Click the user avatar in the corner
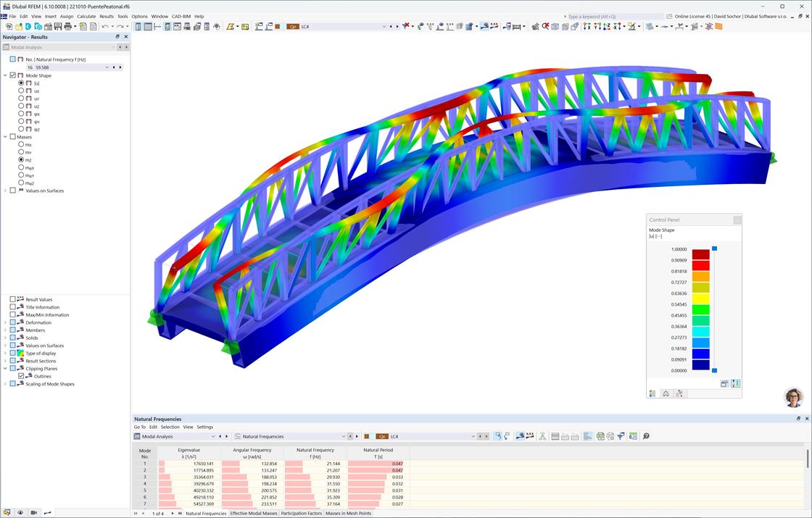The image size is (812, 518). [x=794, y=397]
